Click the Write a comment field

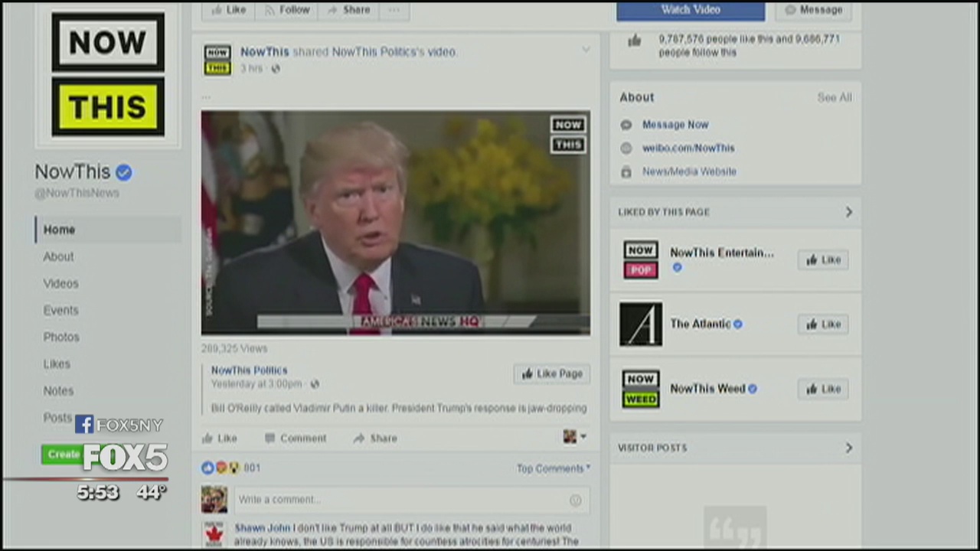pos(398,500)
